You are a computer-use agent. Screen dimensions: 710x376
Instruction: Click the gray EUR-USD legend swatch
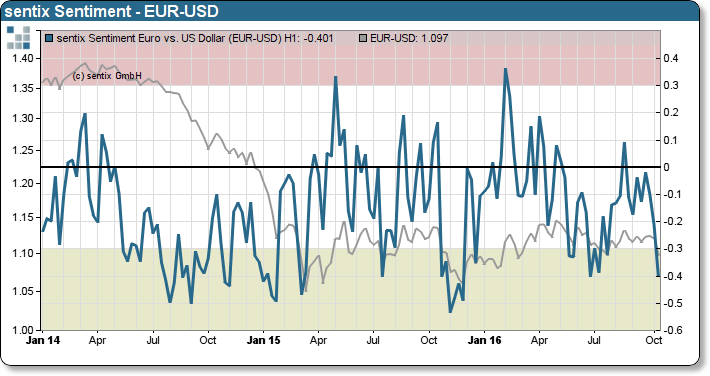click(363, 39)
